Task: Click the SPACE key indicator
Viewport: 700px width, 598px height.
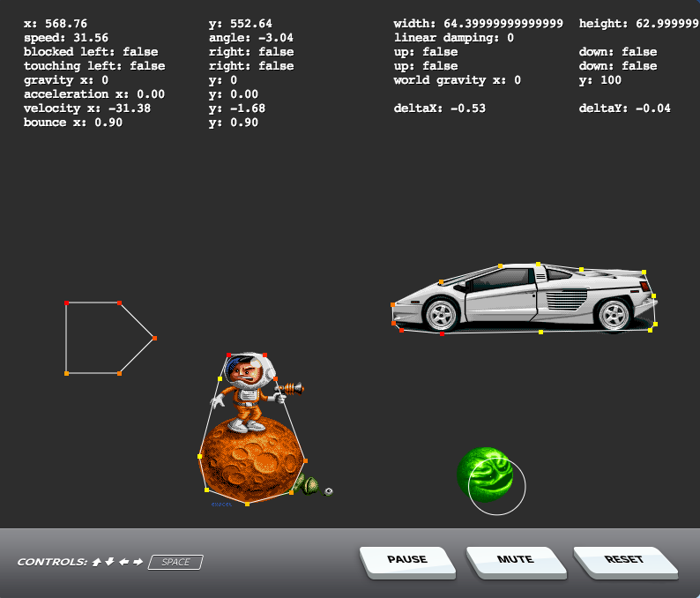Action: pyautogui.click(x=175, y=562)
